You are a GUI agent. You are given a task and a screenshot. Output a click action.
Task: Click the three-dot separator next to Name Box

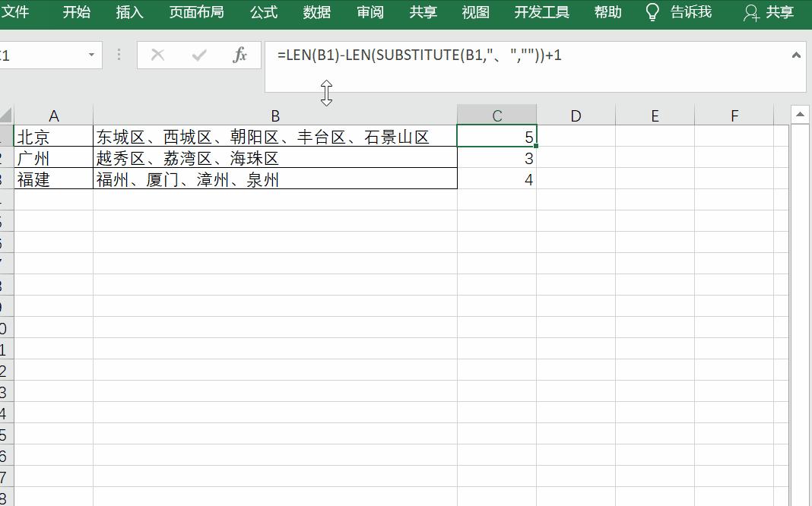pos(119,55)
